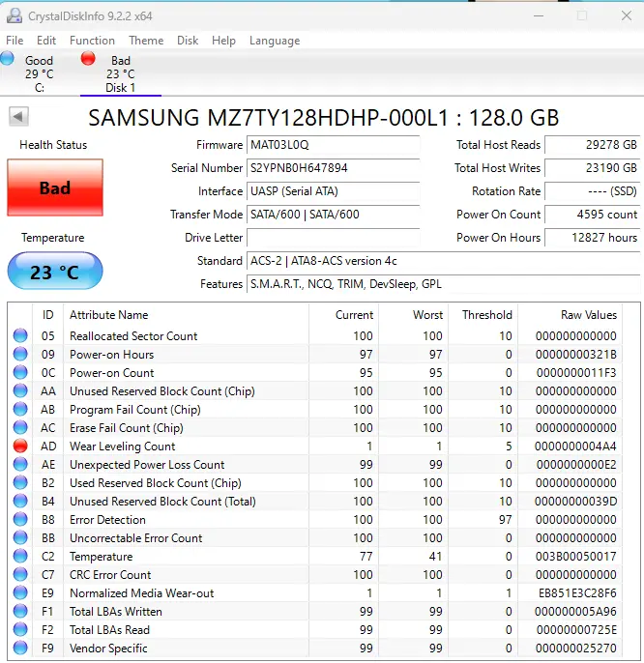
Task: Click status orb for Program Fail Count (Chip)
Action: 20,410
